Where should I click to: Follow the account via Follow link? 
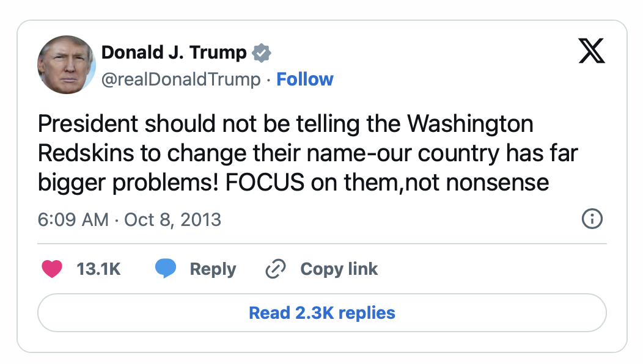coord(305,79)
